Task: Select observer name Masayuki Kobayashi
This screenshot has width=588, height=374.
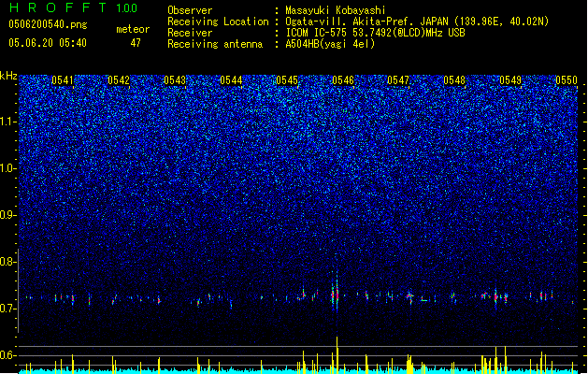Action: click(336, 10)
